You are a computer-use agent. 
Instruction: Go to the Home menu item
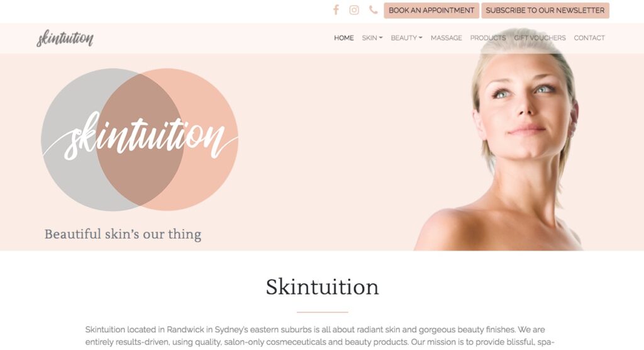344,38
